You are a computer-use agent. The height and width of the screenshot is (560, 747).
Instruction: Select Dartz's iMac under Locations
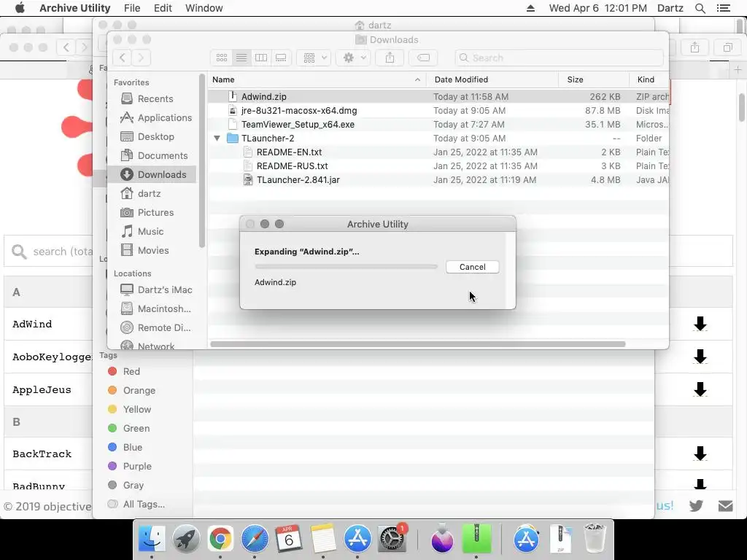pos(152,289)
